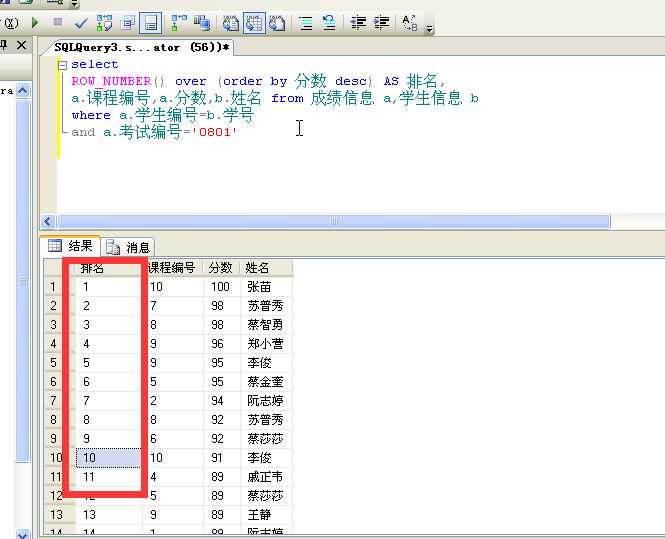Viewport: 665px width, 539px height.
Task: Select the 排名 cell with value 11
Action: (x=109, y=477)
